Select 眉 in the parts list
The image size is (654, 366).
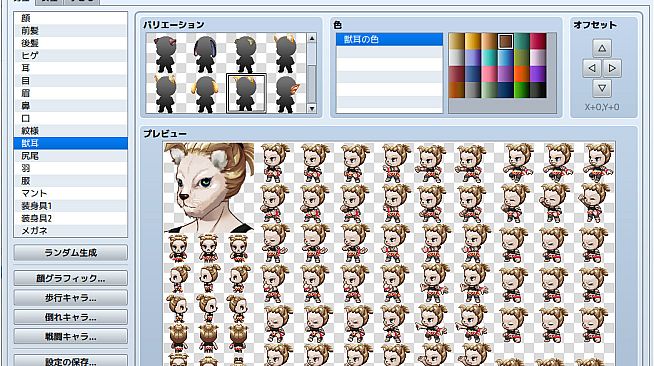point(70,93)
